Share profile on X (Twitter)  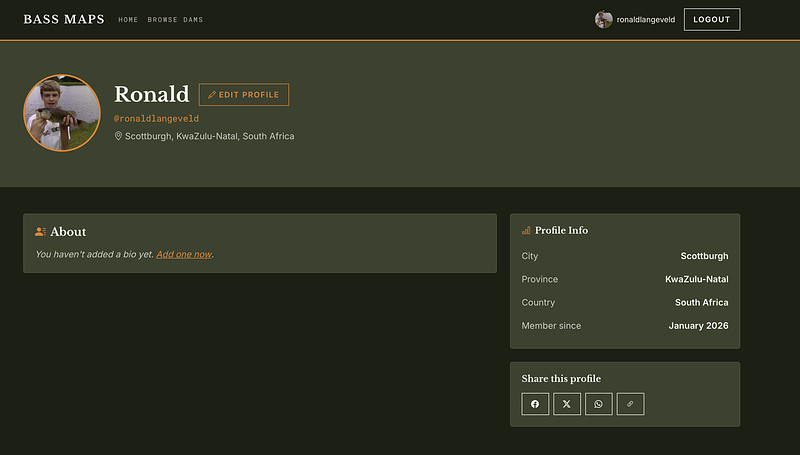567,404
